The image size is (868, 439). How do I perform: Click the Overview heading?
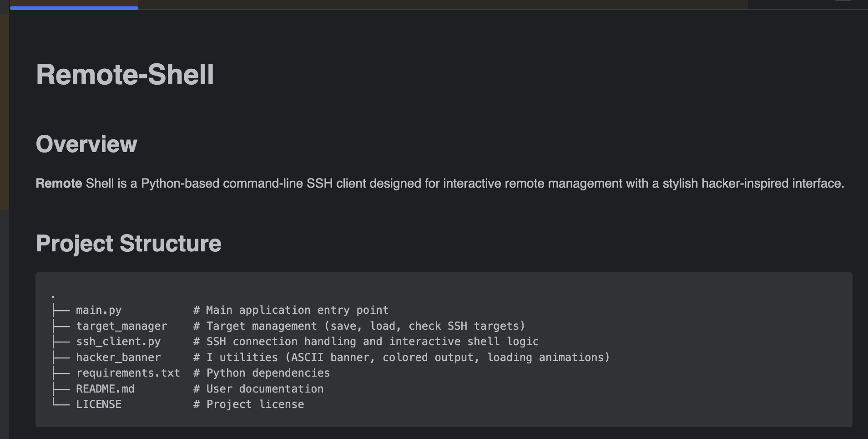tap(86, 144)
